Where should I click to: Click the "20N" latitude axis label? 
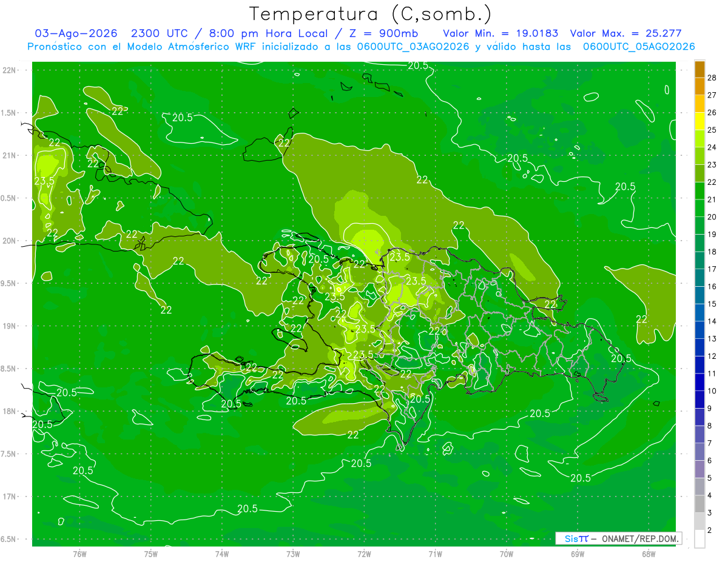point(9,241)
